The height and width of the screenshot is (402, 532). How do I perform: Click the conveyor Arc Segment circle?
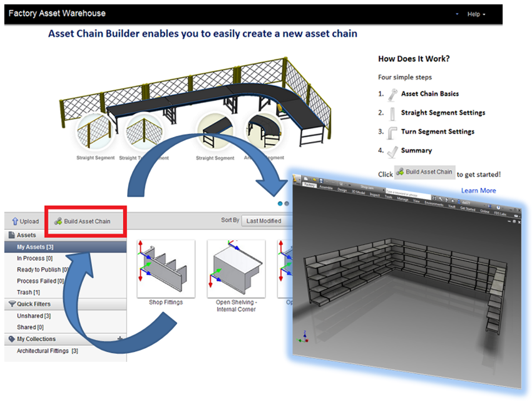coord(265,132)
